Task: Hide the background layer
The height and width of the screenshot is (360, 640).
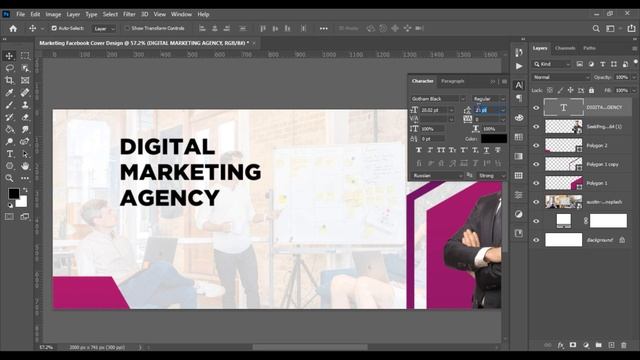Action: click(x=536, y=240)
